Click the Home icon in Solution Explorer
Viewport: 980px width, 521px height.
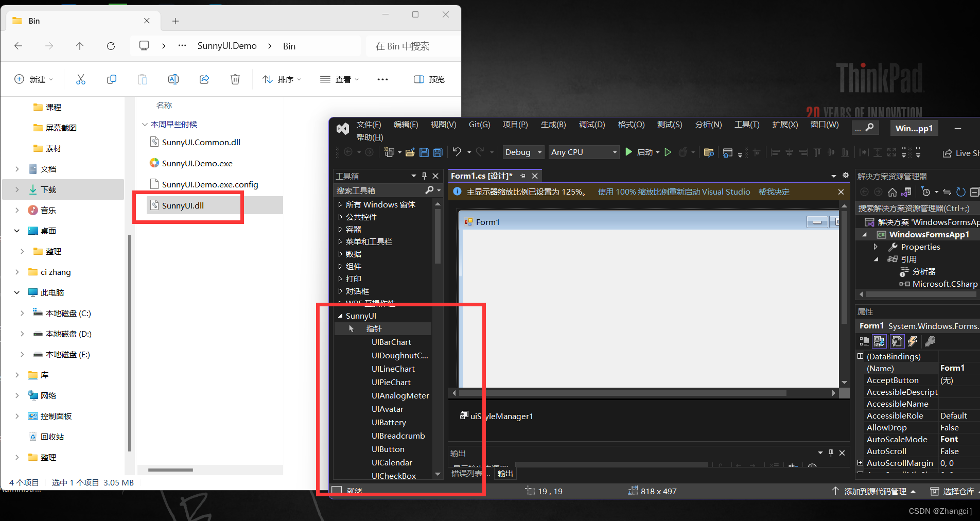click(892, 192)
